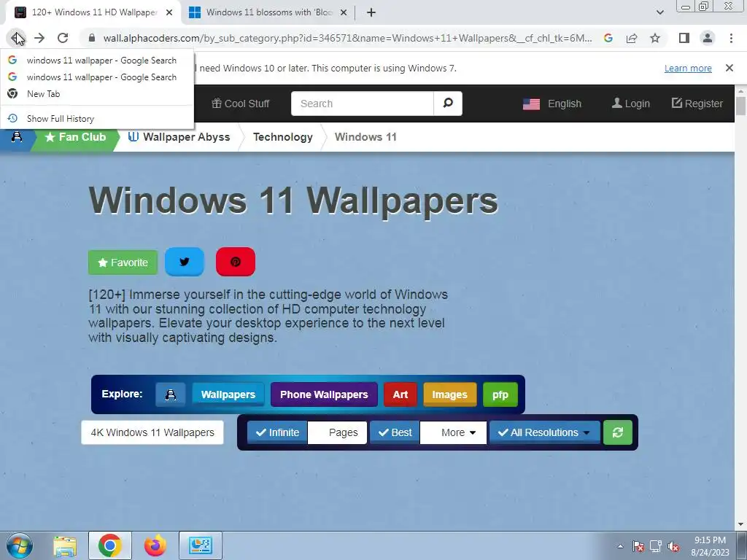Navigate to Wallpaper Abyss breadcrumb
This screenshot has height=560, width=747.
pos(179,137)
